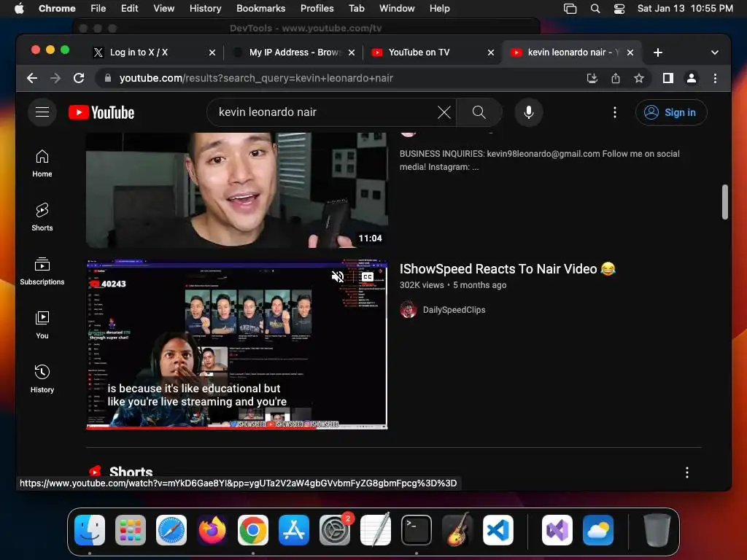The image size is (747, 560).
Task: Open the App Store from the Dock
Action: [294, 530]
